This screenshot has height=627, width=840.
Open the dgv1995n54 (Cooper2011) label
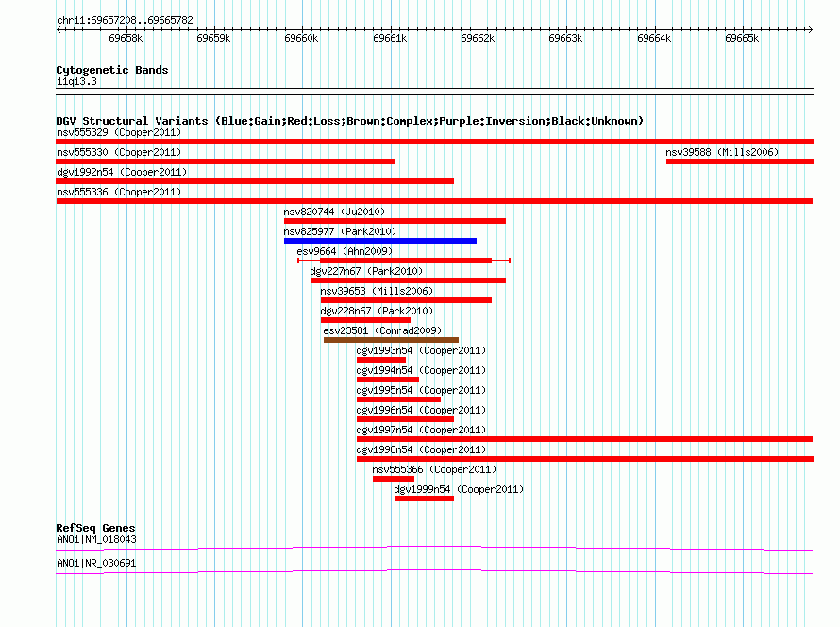421,390
